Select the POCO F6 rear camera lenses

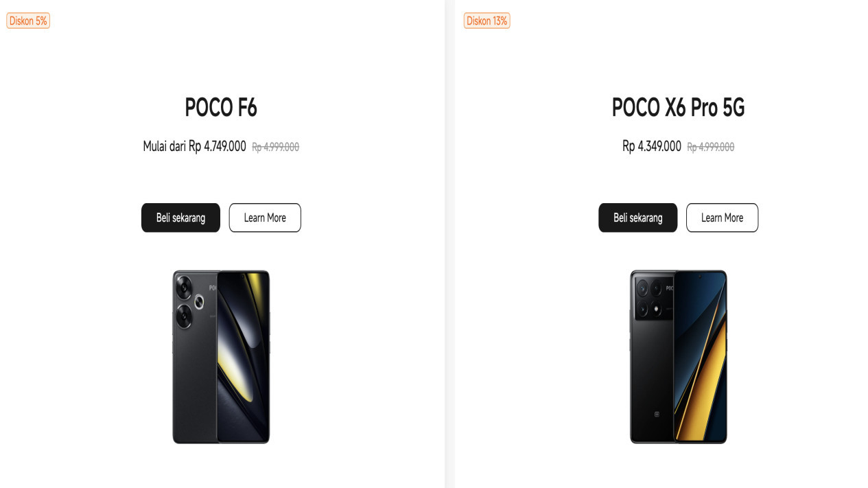pyautogui.click(x=185, y=301)
